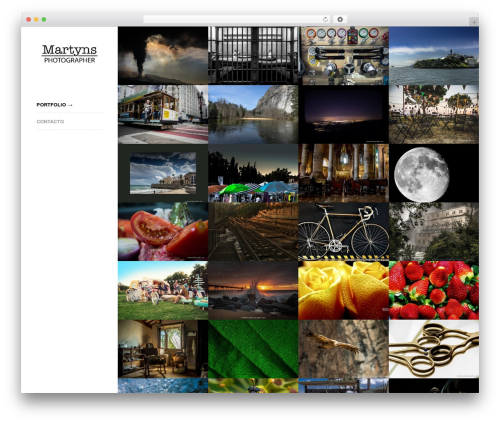Open the night city lights photo
The image size is (500, 423).
[x=344, y=114]
